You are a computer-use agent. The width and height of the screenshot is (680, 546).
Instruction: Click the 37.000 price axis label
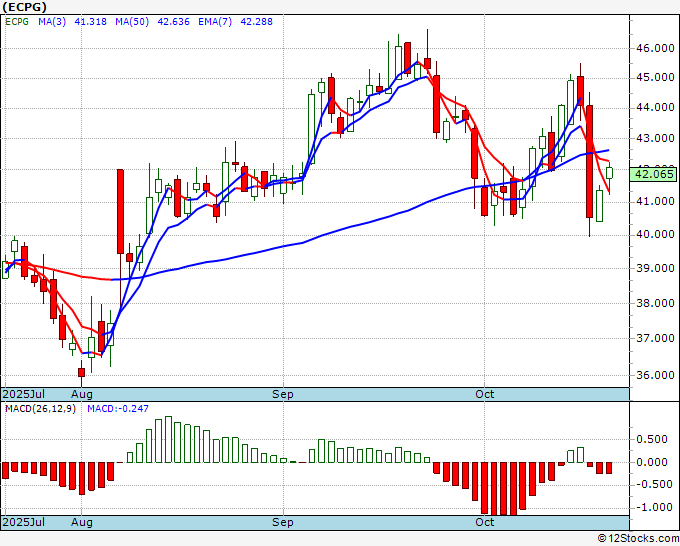655,338
